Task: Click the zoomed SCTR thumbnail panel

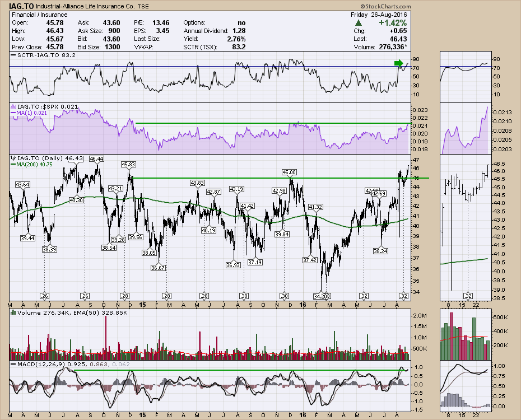Action: tap(466, 77)
